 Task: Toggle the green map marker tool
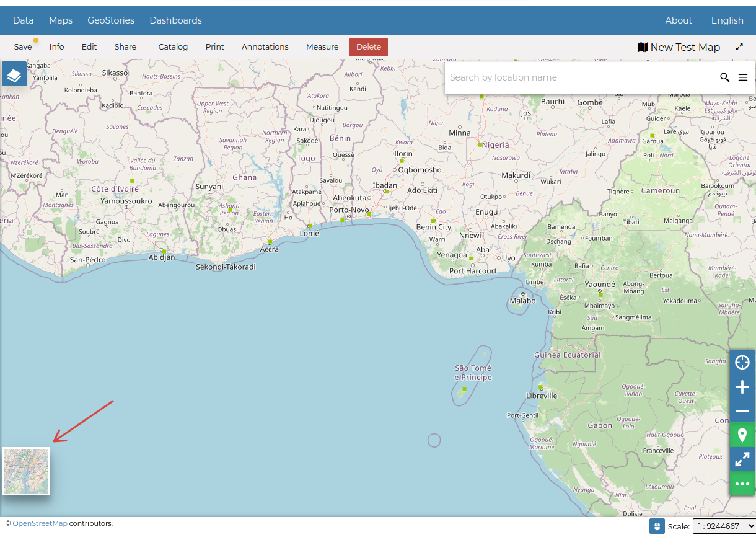pos(742,435)
